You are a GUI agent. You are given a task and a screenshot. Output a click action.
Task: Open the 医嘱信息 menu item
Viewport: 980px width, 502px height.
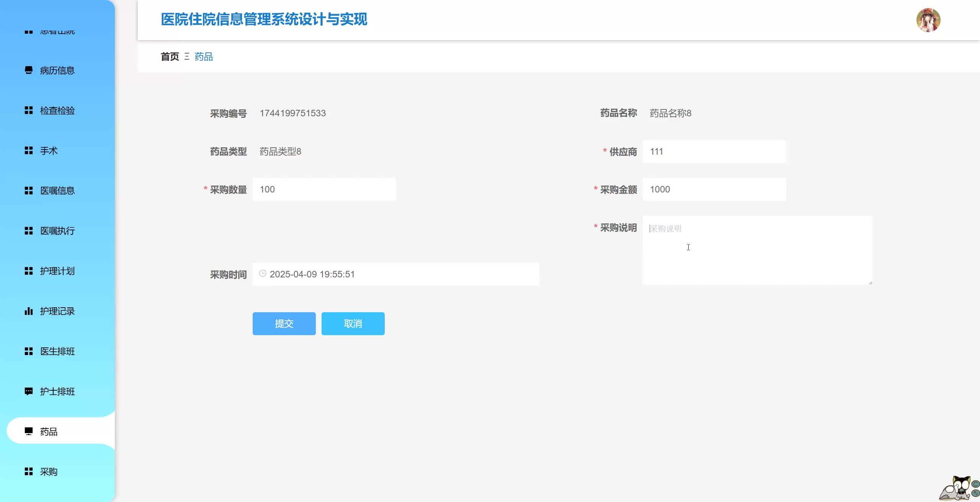coord(57,191)
